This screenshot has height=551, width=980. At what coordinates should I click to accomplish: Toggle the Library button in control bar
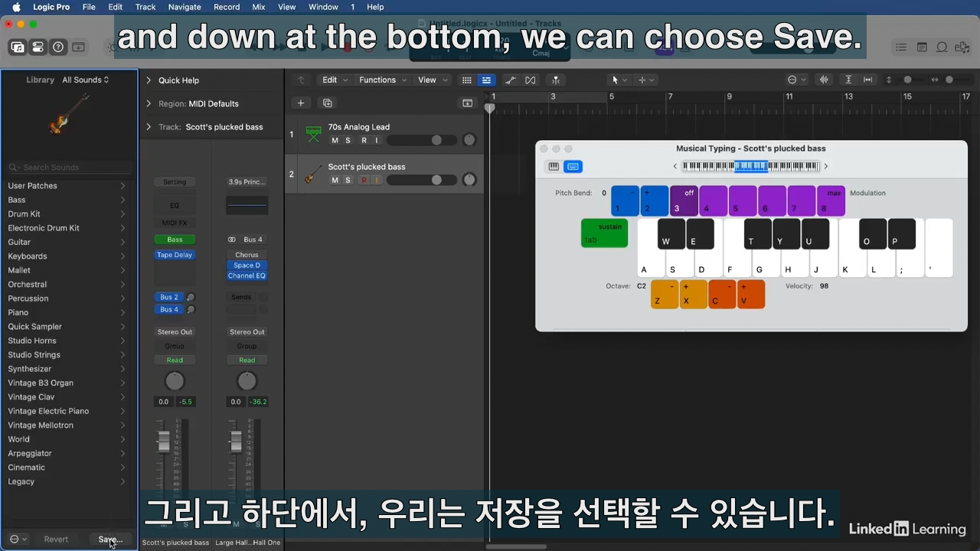pos(17,47)
